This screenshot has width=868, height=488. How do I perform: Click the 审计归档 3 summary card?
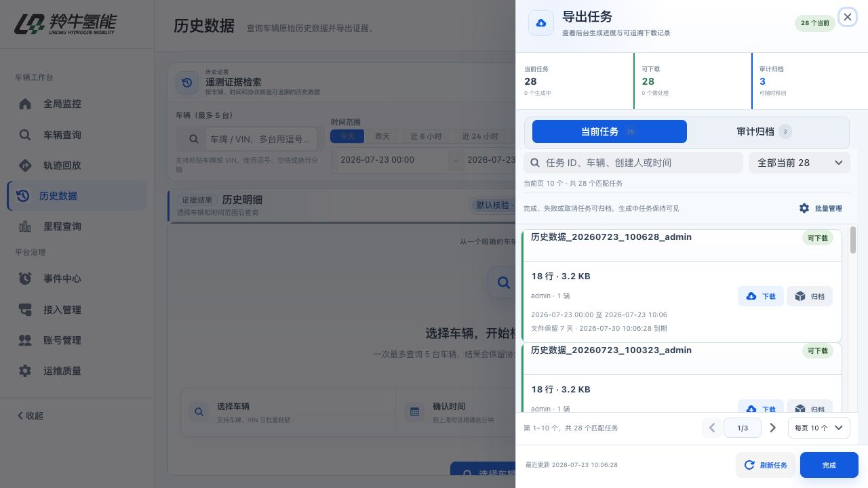pos(810,81)
